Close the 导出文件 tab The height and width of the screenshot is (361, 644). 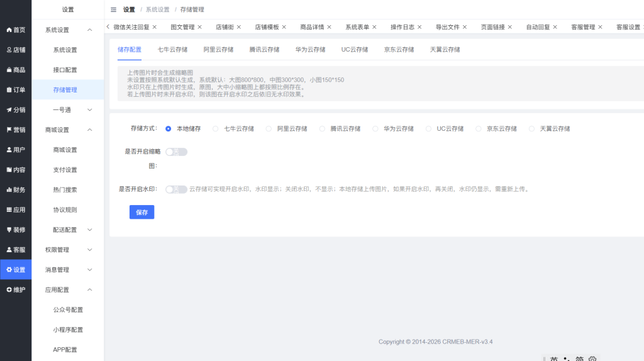tap(465, 27)
